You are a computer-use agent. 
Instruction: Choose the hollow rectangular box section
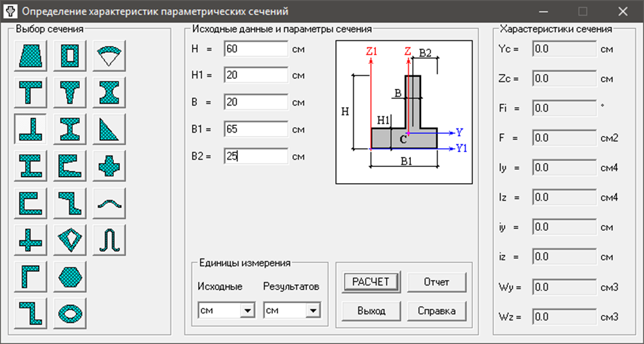pos(70,56)
